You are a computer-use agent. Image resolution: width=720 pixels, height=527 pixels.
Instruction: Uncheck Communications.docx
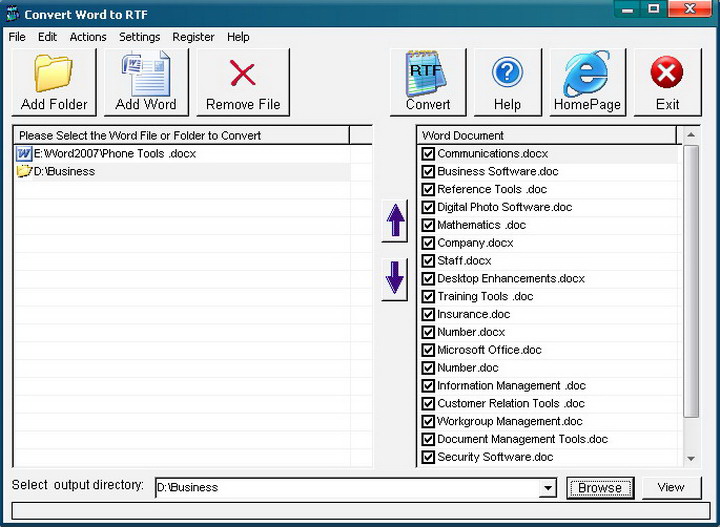pyautogui.click(x=428, y=153)
